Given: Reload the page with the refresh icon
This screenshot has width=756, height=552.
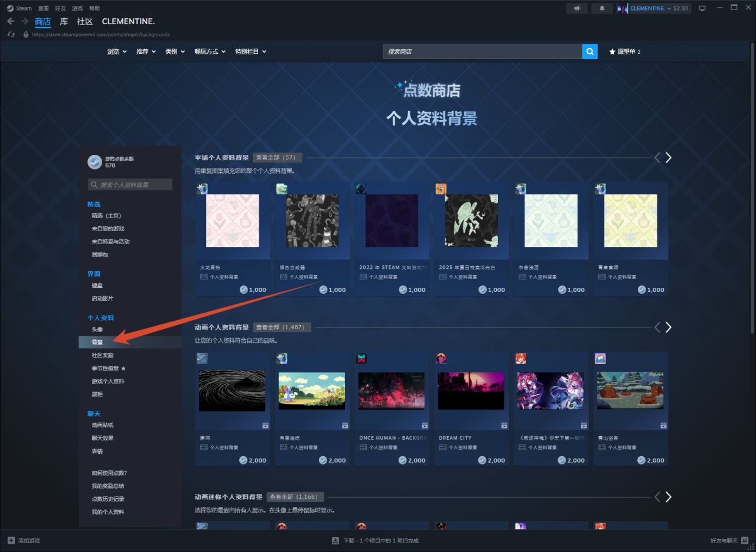Looking at the screenshot, I should pos(11,34).
